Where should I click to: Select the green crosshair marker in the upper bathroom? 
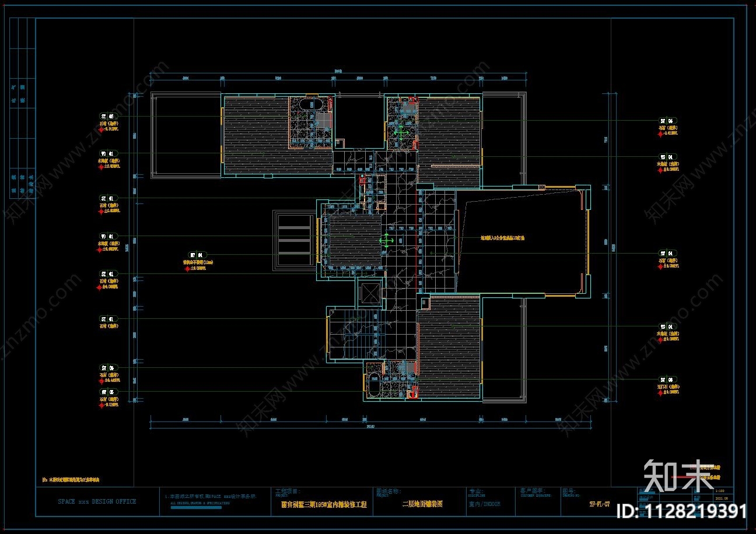coord(402,132)
